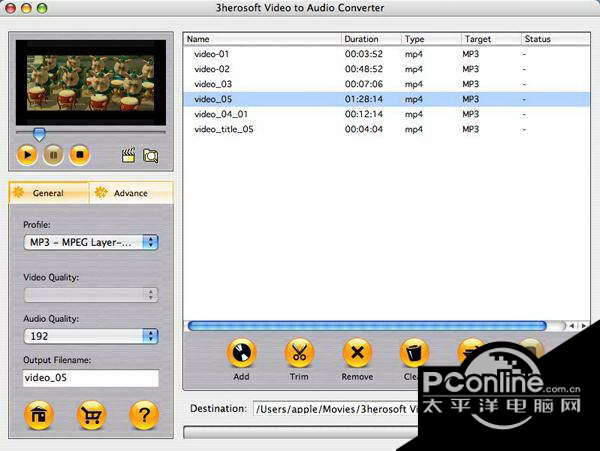Image resolution: width=600 pixels, height=451 pixels.
Task: Select the video_title_05 row
Action: tap(386, 129)
